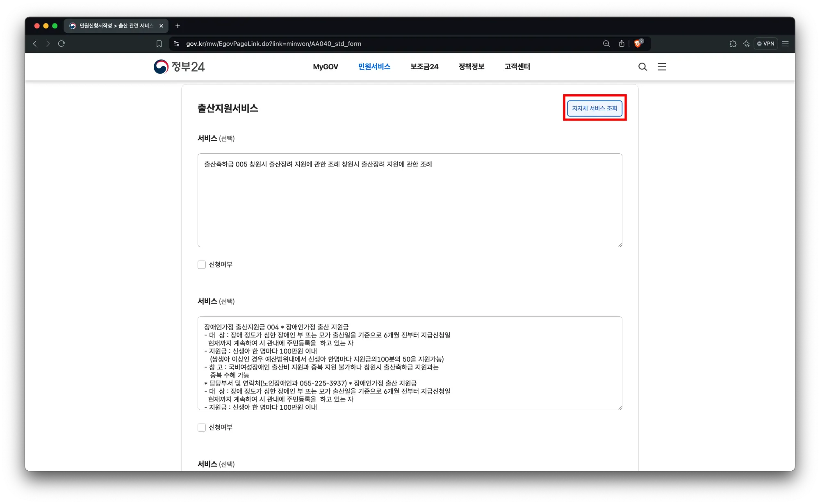Click the 출산지원서비스 heading
The image size is (820, 504).
(228, 108)
